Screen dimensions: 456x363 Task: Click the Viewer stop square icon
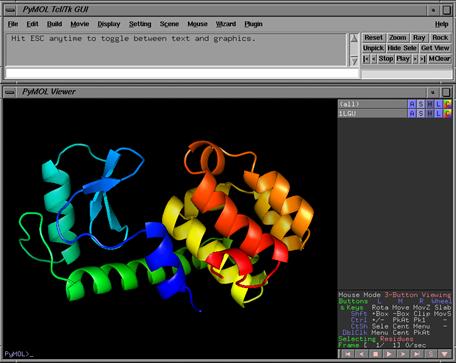(x=375, y=354)
